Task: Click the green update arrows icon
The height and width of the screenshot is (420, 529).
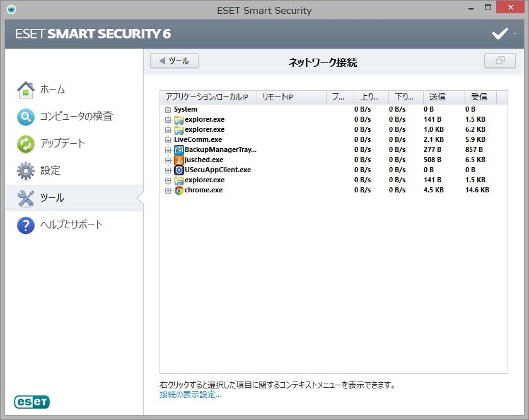Action: pyautogui.click(x=26, y=144)
